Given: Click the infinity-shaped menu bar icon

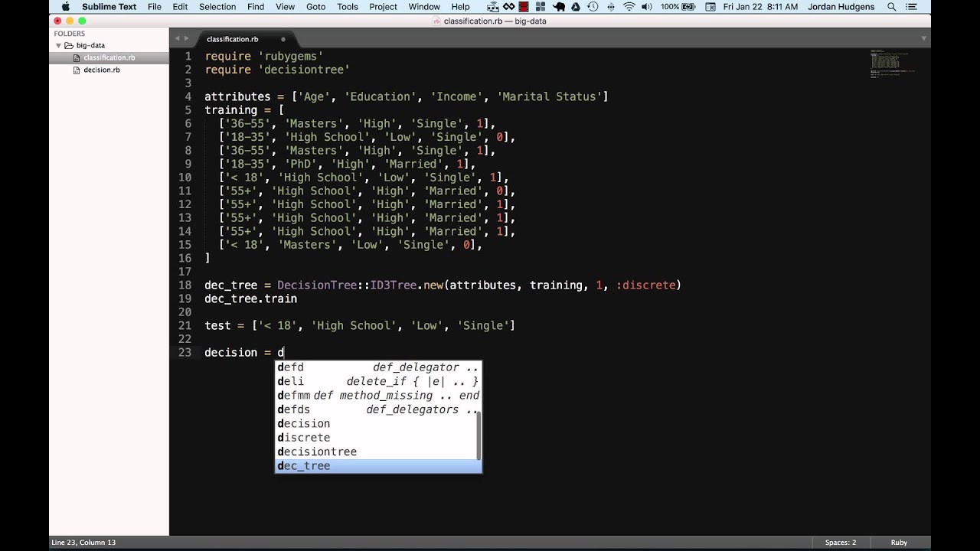Looking at the screenshot, I should coord(508,7).
